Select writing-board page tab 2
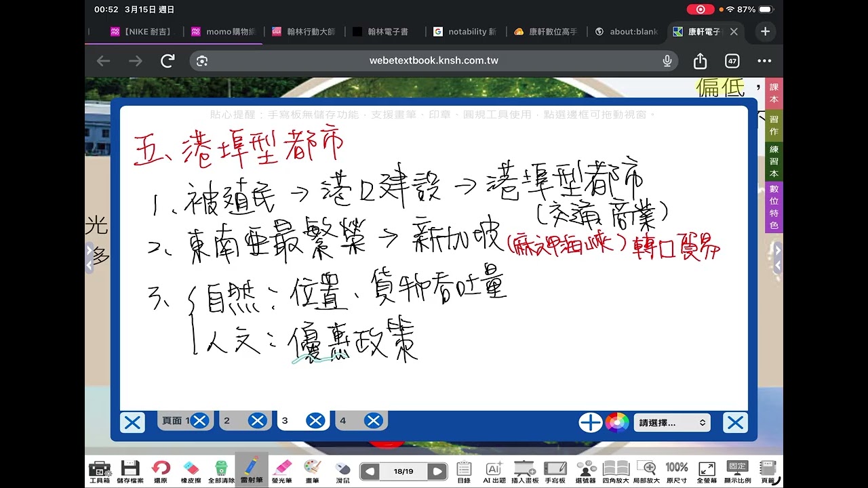Screen dimensions: 868x488 tap(229, 420)
